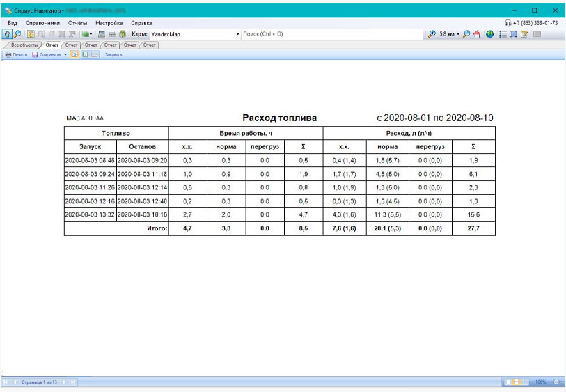The image size is (566, 392).
Task: Open the Справочники menu
Action: (42, 23)
